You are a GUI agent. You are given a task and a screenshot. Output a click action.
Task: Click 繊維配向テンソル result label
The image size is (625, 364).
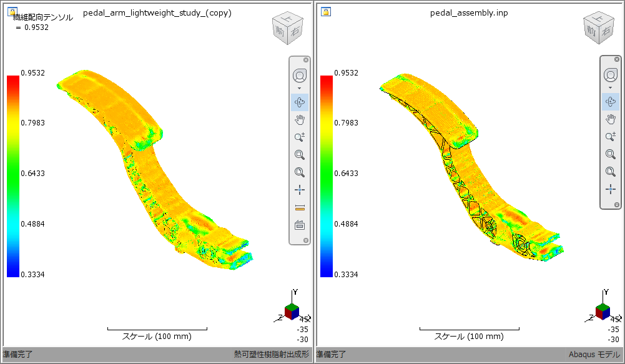tap(43, 17)
